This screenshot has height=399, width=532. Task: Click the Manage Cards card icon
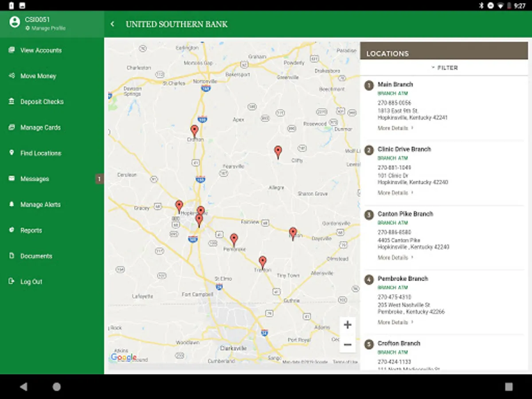click(x=12, y=127)
